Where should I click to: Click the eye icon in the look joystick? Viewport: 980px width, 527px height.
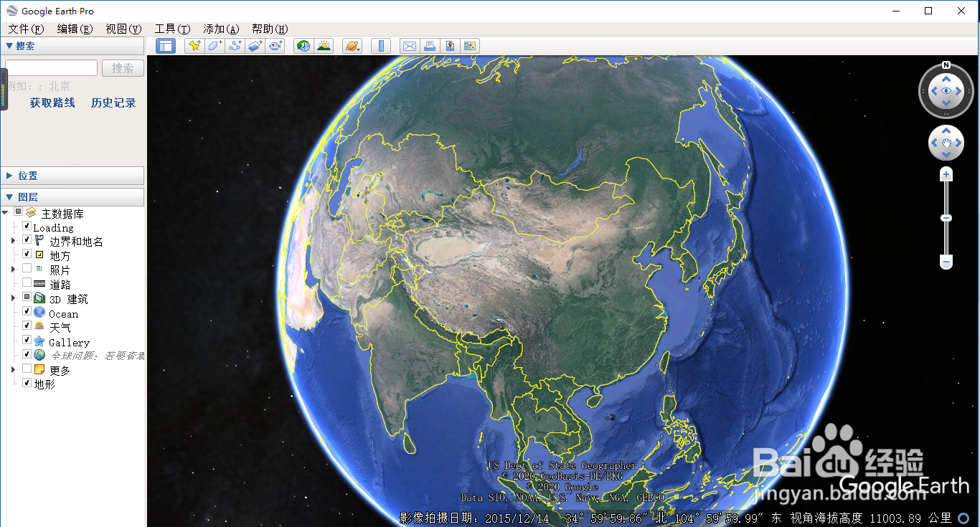click(946, 91)
